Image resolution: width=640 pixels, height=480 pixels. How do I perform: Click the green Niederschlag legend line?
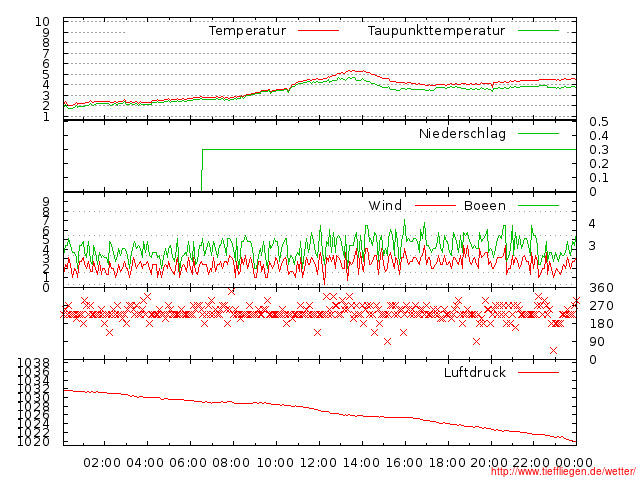coord(538,133)
